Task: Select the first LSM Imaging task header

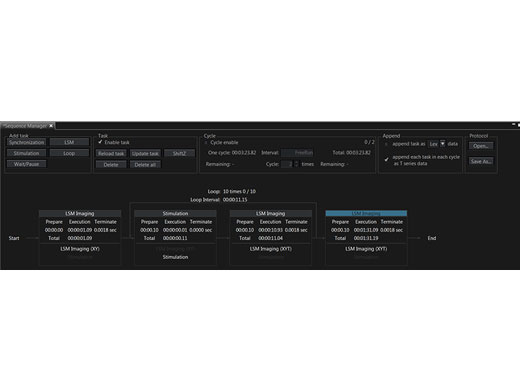Action: click(80, 213)
